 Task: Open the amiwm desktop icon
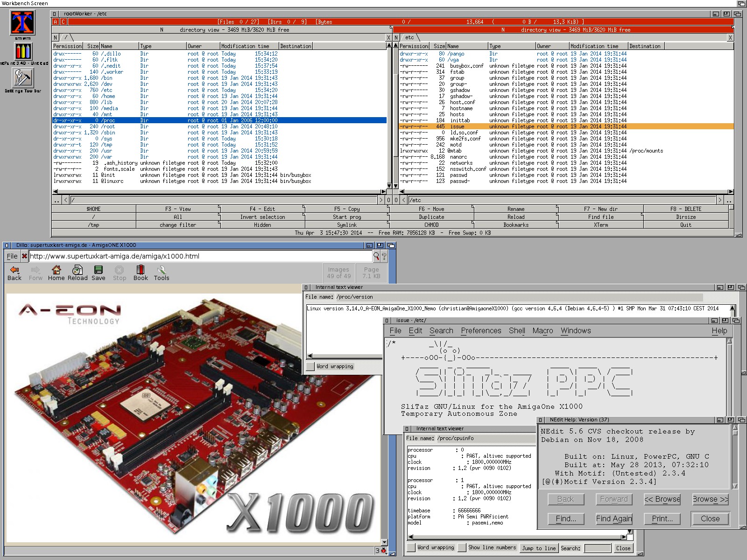point(22,22)
